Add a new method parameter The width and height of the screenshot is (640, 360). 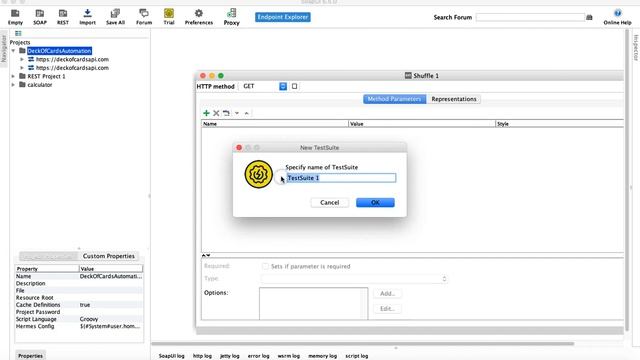206,113
